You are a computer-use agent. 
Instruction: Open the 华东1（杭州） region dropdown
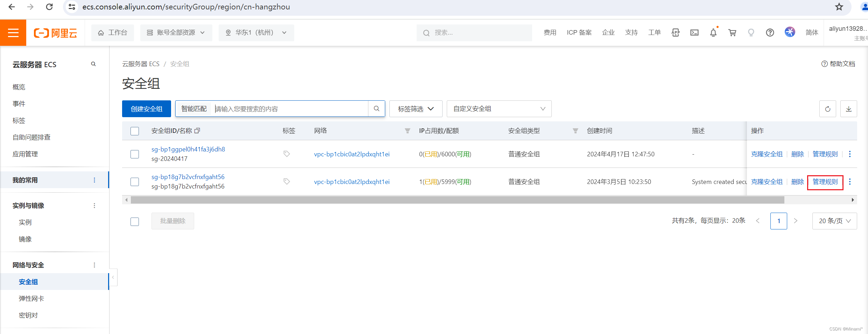click(256, 33)
